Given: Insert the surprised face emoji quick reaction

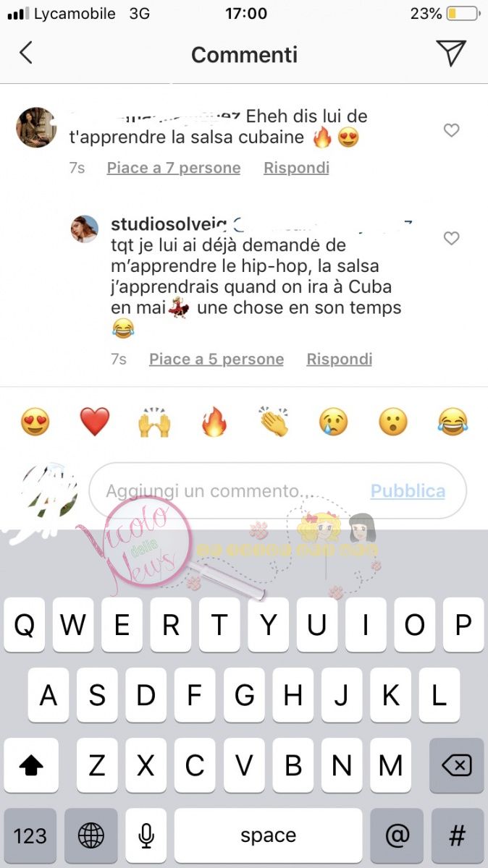Looking at the screenshot, I should [393, 422].
